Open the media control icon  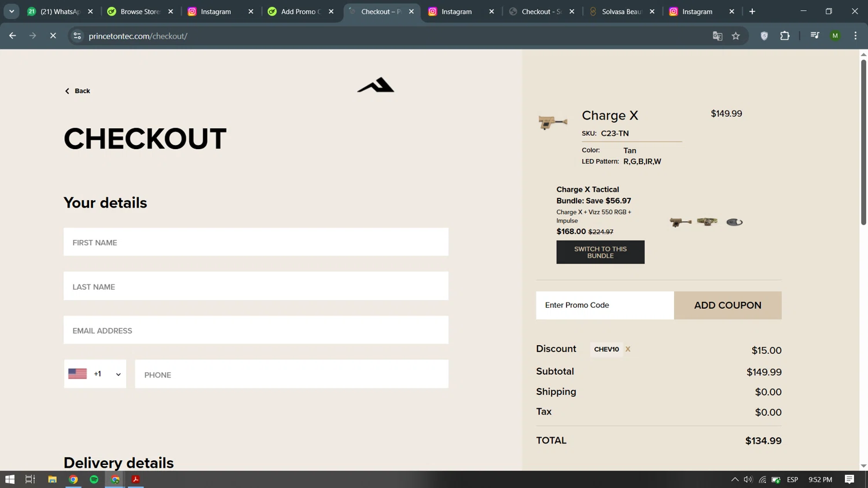815,36
